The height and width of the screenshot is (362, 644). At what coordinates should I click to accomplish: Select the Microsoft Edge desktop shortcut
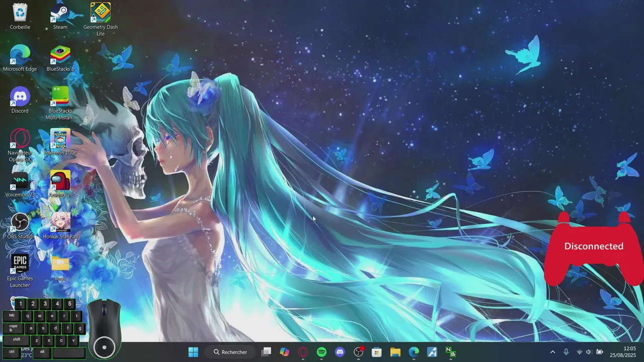pyautogui.click(x=20, y=58)
